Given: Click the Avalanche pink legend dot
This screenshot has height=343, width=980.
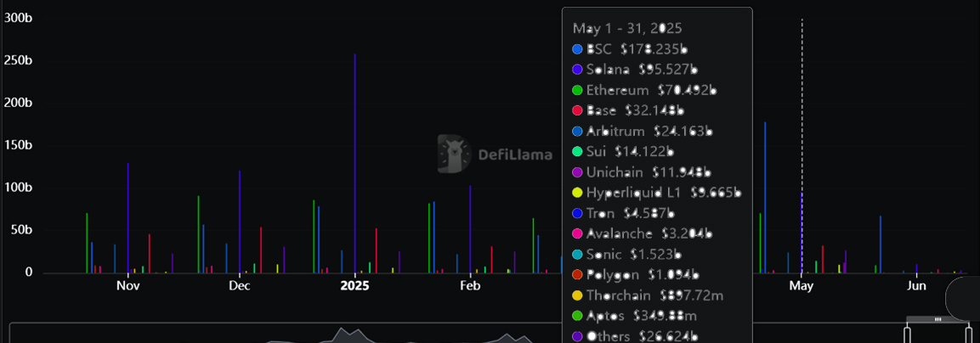Looking at the screenshot, I should [577, 234].
